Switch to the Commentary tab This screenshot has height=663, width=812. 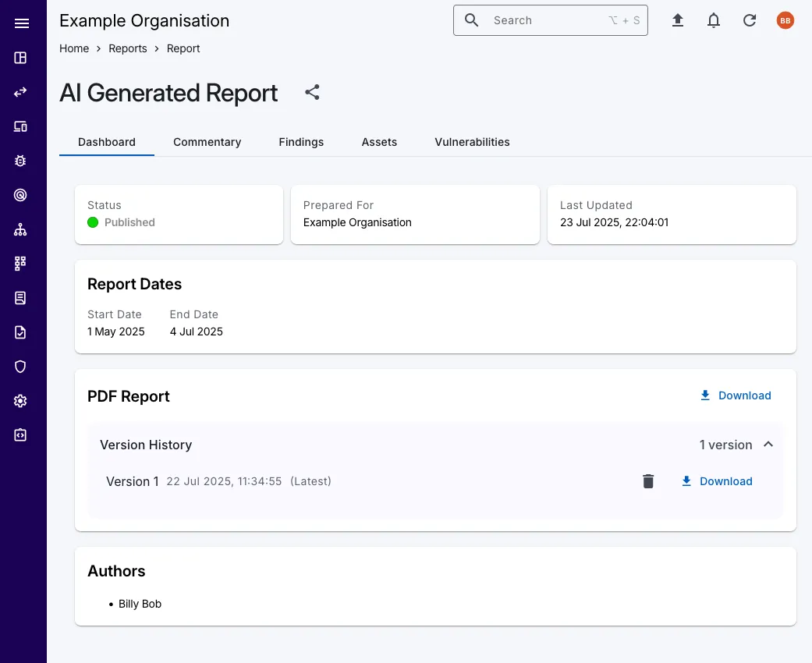pyautogui.click(x=207, y=142)
